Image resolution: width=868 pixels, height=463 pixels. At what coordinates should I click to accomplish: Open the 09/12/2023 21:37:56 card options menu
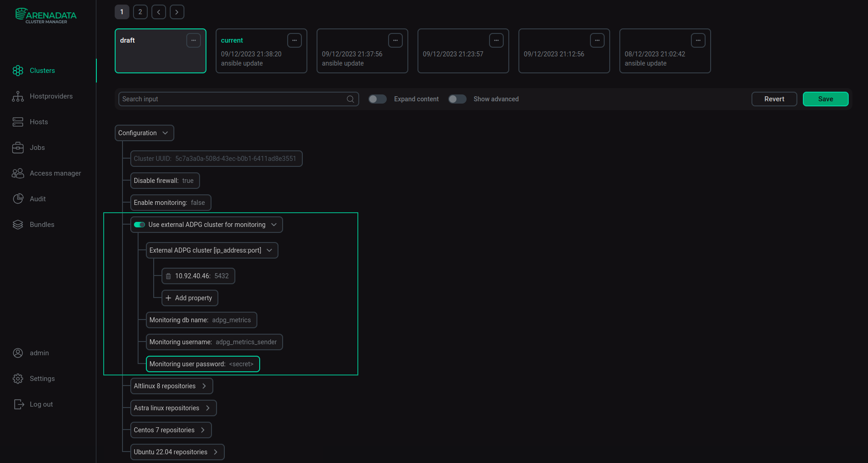pos(395,40)
